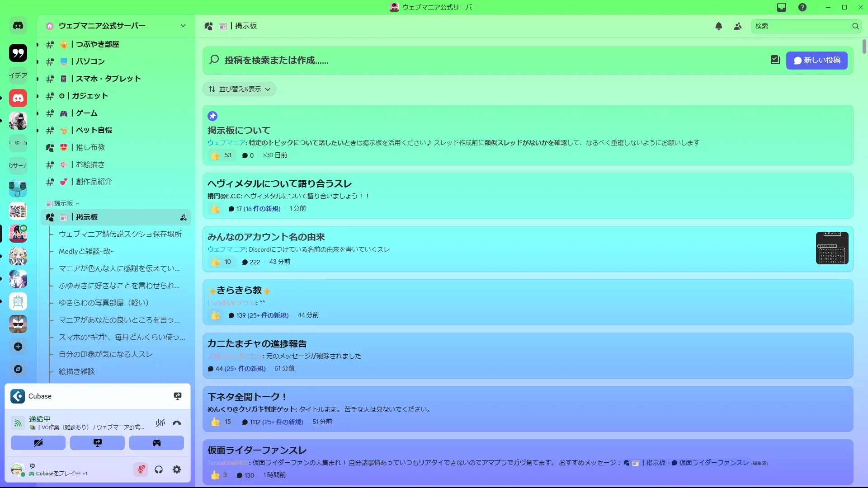The image size is (868, 488).
Task: Collapse the 掲示板 category header
Action: click(x=63, y=203)
